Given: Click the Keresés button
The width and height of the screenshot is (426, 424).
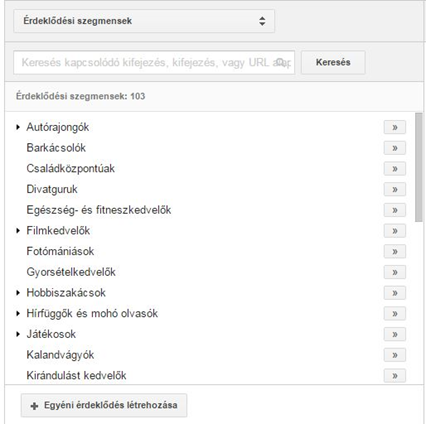Looking at the screenshot, I should [x=333, y=62].
